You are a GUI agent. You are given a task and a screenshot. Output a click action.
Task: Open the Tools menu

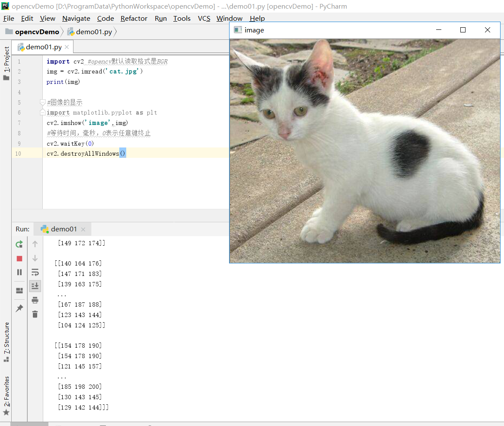click(x=182, y=18)
